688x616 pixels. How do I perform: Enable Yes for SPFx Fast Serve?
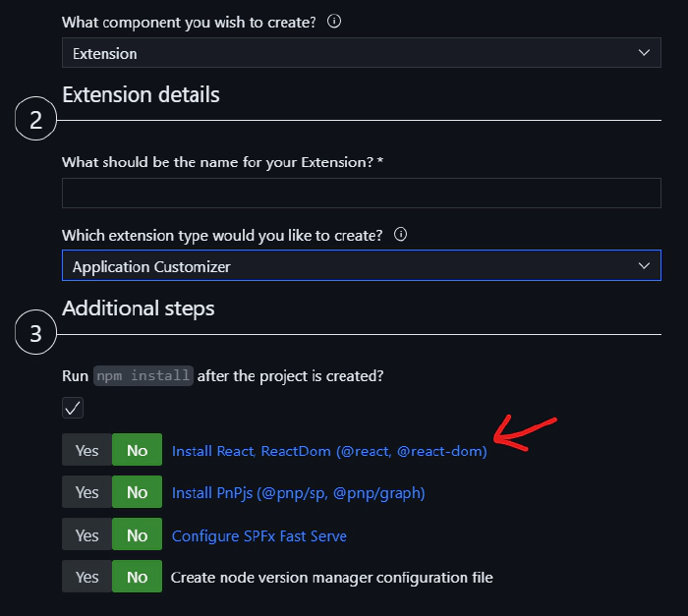pyautogui.click(x=87, y=535)
